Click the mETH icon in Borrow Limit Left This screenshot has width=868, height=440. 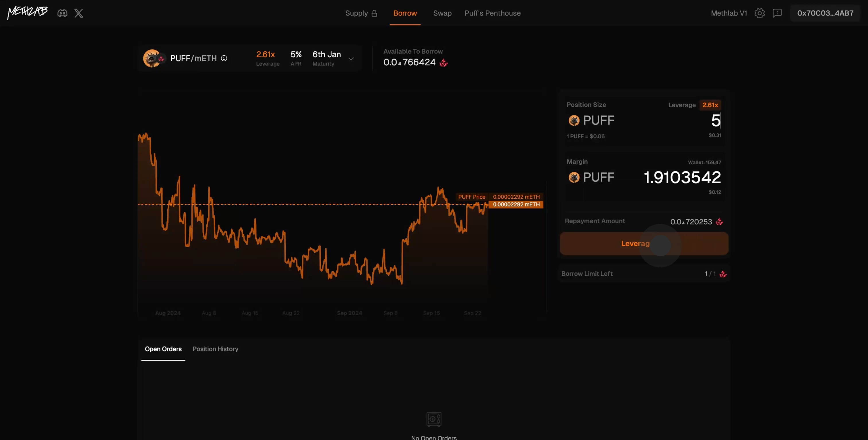tap(723, 274)
